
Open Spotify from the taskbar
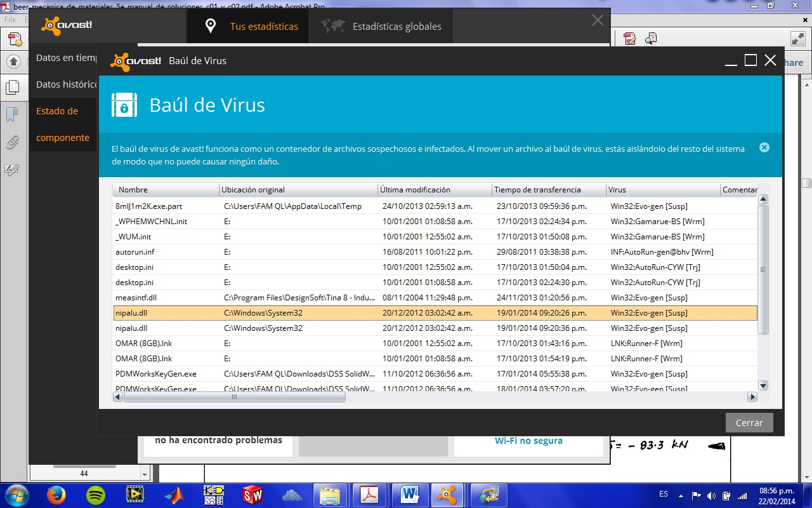[x=96, y=495]
